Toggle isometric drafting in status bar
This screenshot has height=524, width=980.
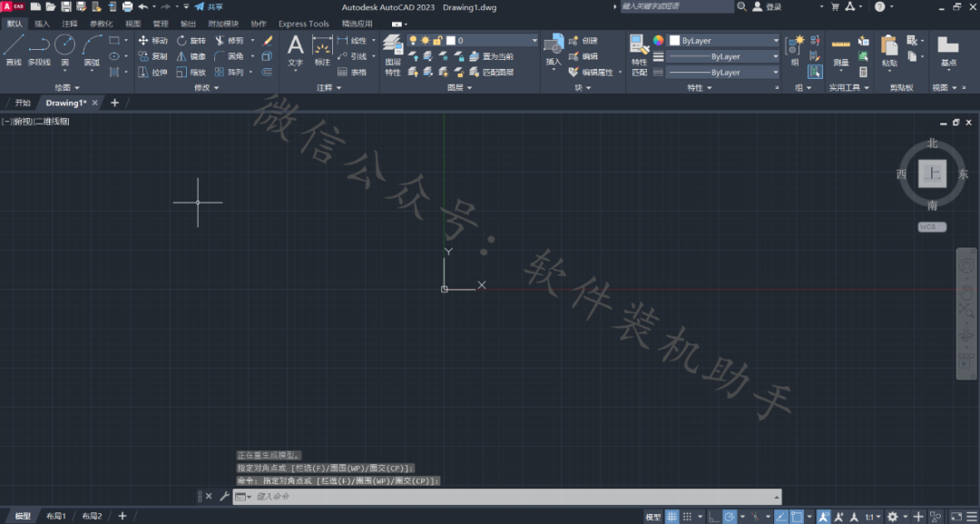755,517
